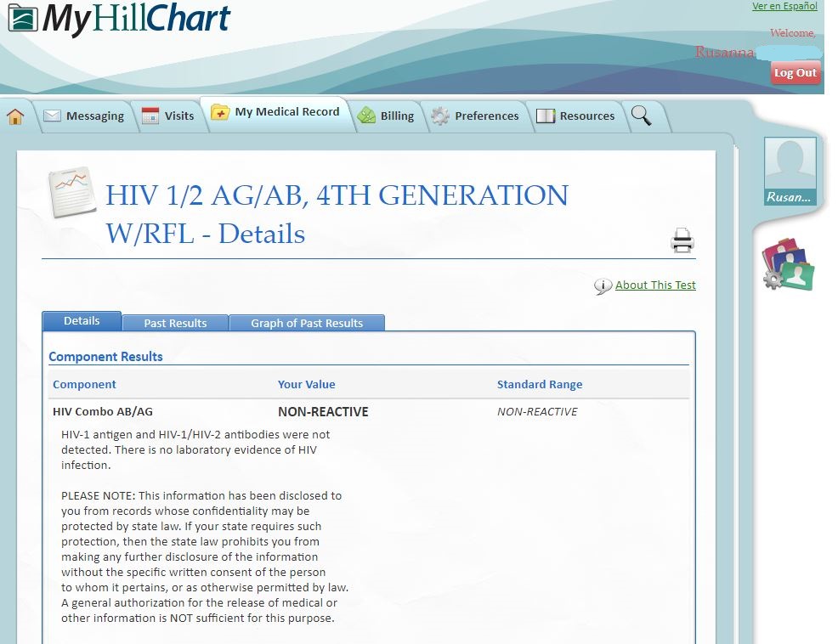Image resolution: width=838 pixels, height=644 pixels.
Task: Click the MyHillChart logo
Action: point(119,19)
